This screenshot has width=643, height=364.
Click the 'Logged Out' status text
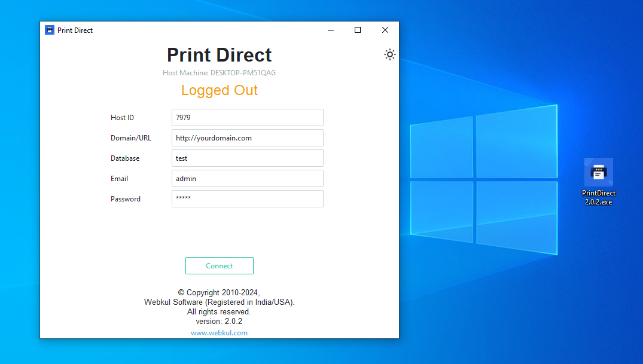(220, 90)
